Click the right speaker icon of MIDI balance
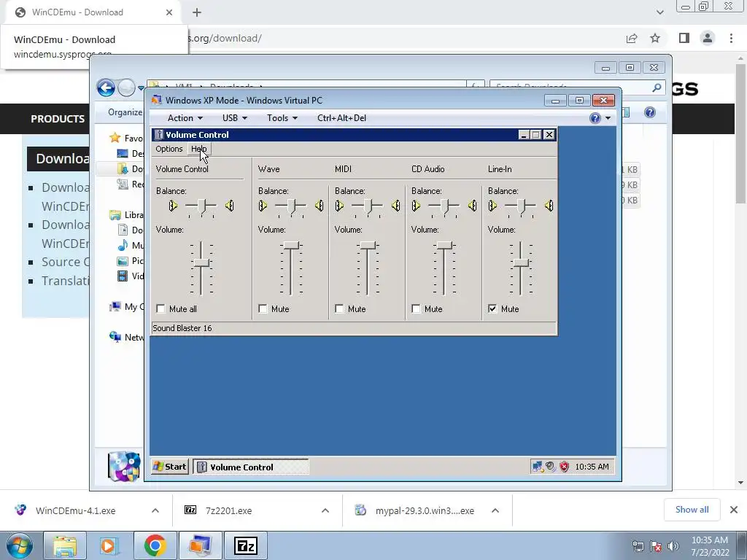Screen dimensions: 747x560 396,206
